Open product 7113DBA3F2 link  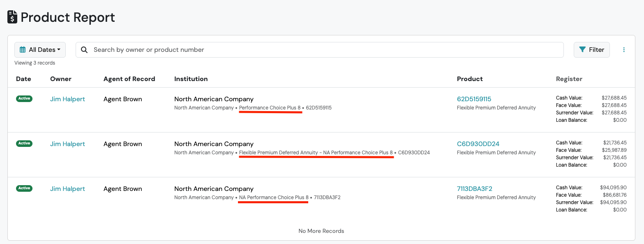[x=474, y=189]
